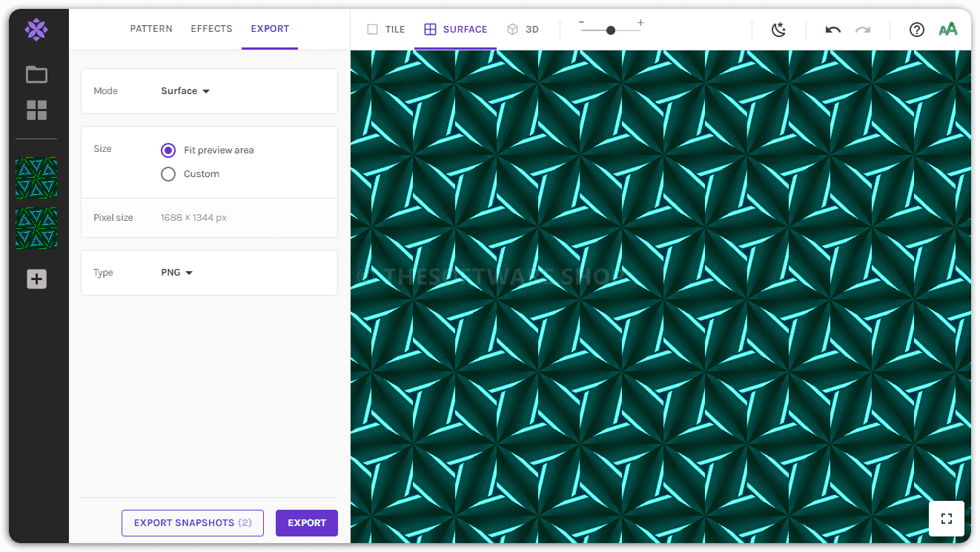Select Fit preview area radio option

[168, 150]
